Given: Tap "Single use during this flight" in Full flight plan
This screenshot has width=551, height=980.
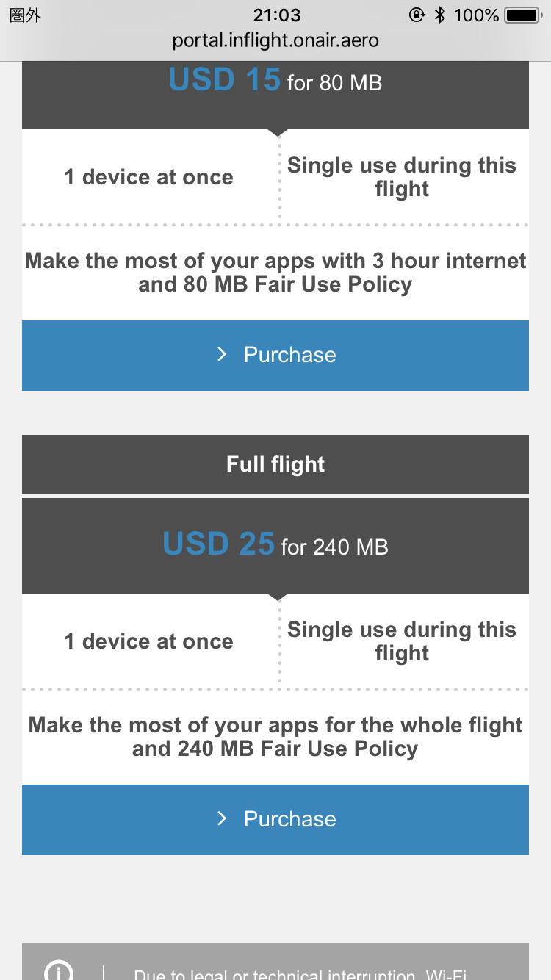Looking at the screenshot, I should click(402, 641).
